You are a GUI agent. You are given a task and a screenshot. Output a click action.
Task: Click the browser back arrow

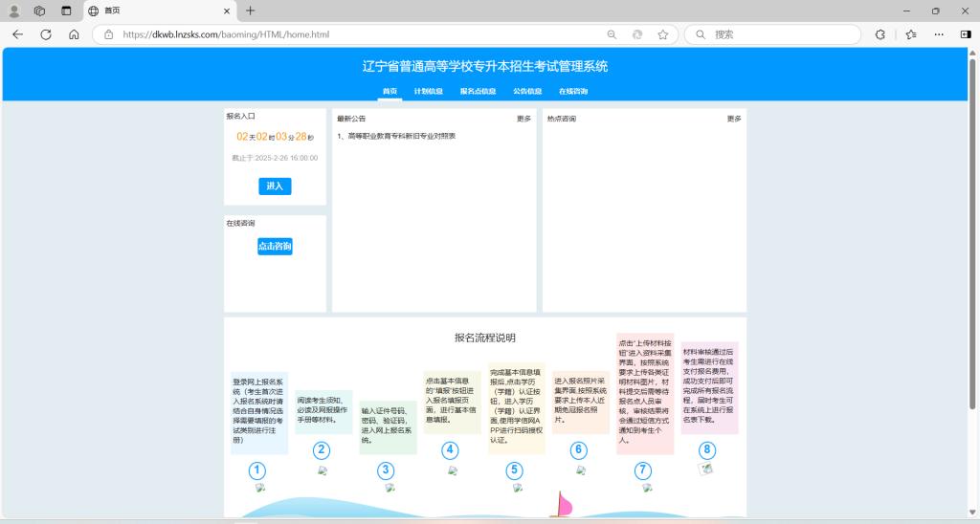17,34
